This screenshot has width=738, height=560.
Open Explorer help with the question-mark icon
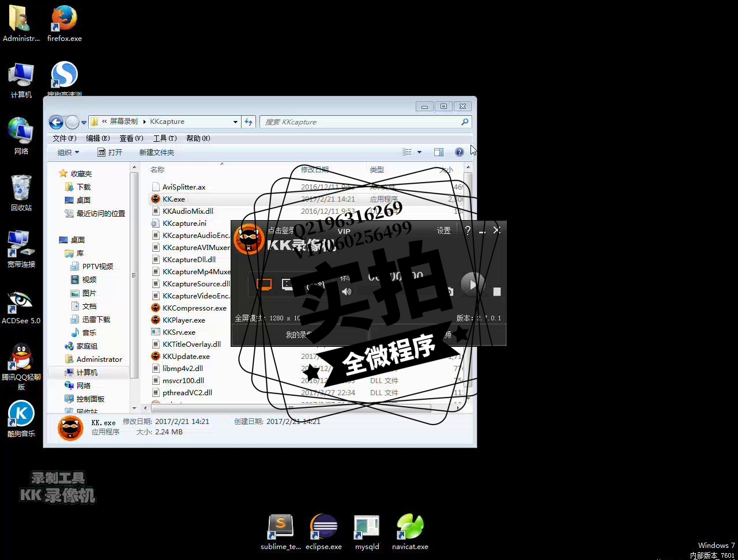tap(459, 152)
